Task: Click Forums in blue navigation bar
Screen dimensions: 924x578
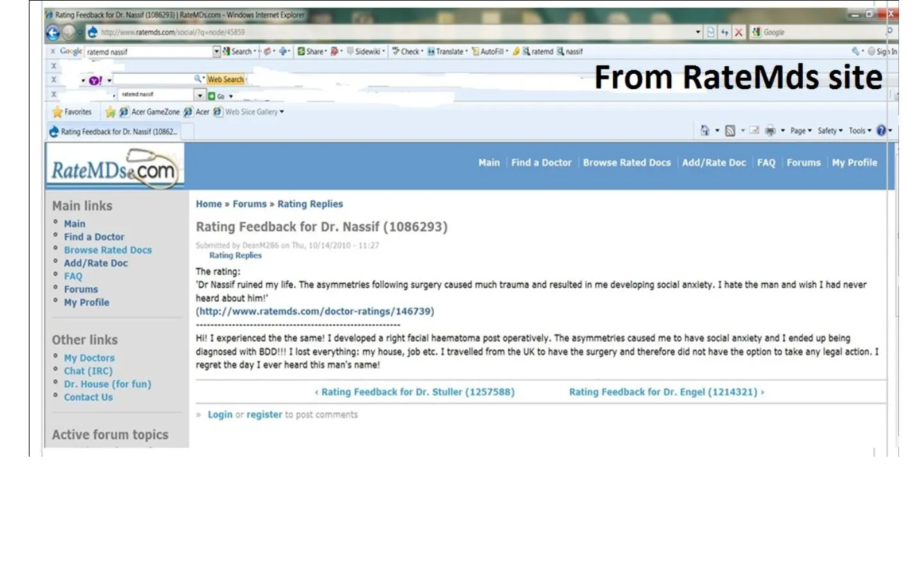Action: [x=804, y=162]
